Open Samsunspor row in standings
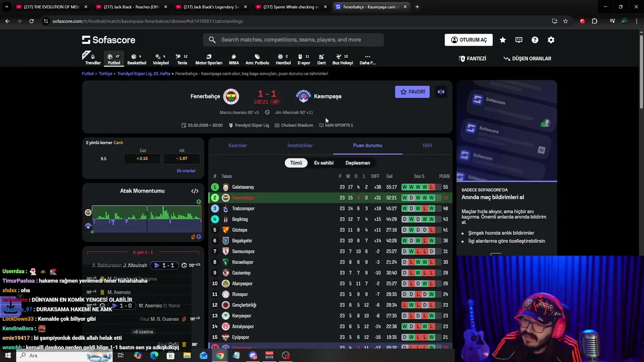Viewport: 644px width, 362px height. tap(330, 251)
